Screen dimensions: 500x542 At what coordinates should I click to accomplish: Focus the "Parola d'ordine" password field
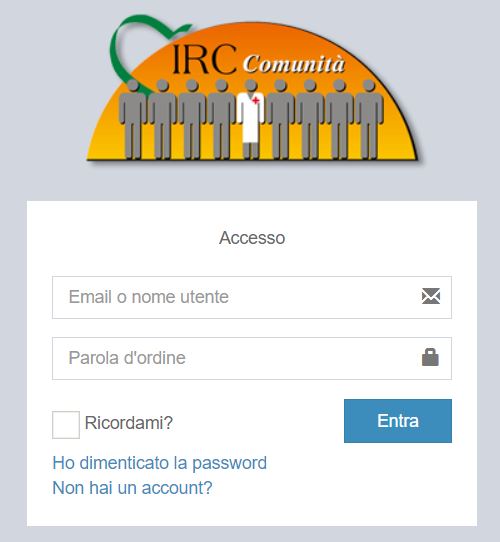point(252,358)
